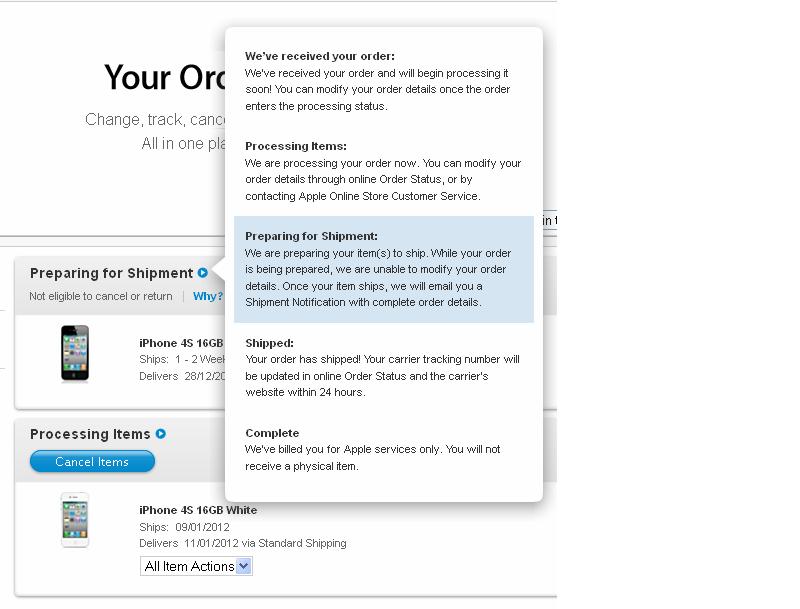Click the black iPhone 4S thumbnail
This screenshot has width=800, height=609.
click(75, 353)
